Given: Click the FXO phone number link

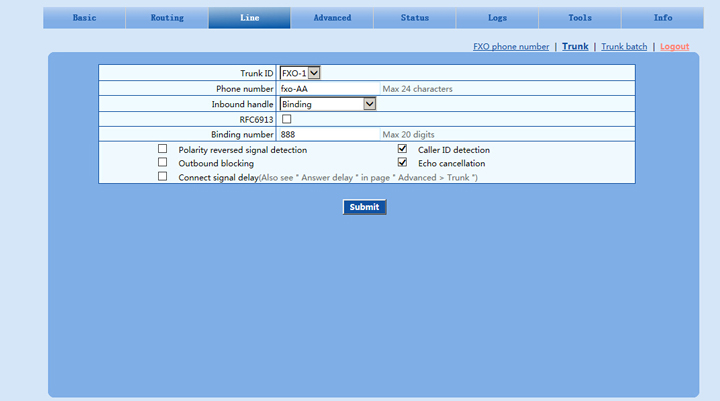Looking at the screenshot, I should tap(511, 47).
